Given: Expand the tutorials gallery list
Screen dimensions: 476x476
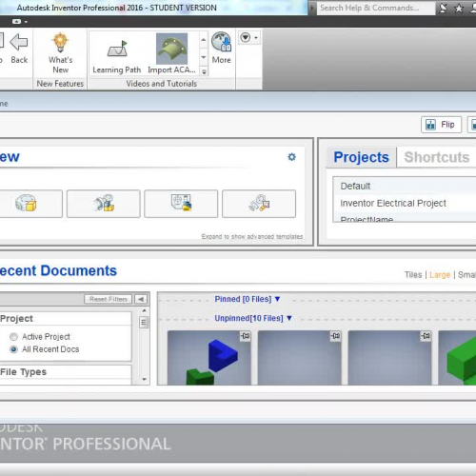Looking at the screenshot, I should pyautogui.click(x=204, y=71).
